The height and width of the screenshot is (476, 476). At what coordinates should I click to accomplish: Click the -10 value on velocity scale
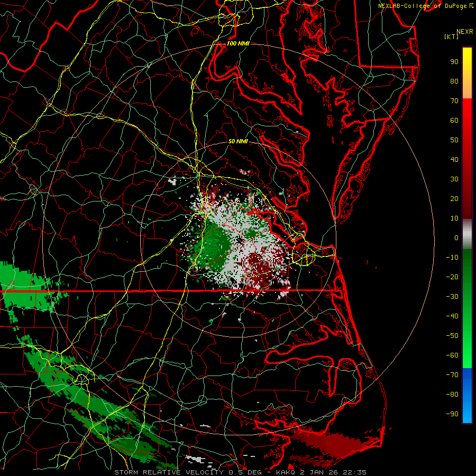[x=452, y=258]
